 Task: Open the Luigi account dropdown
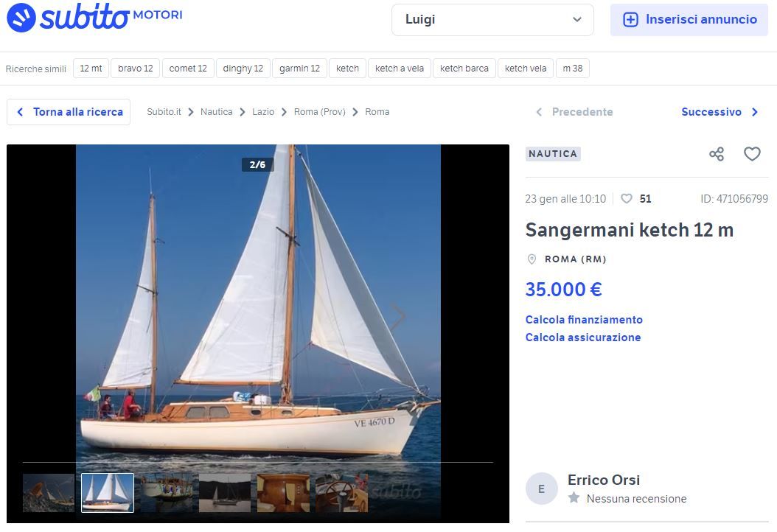(492, 20)
